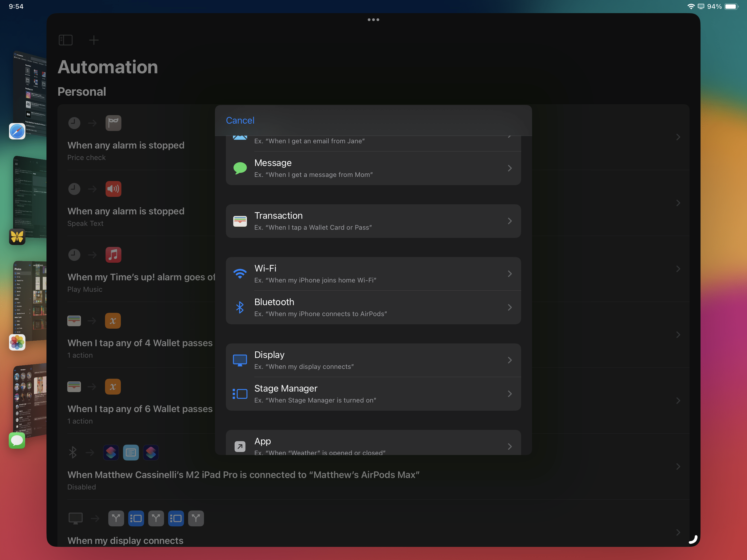Tap the music note icon in the Play Music automation
Image resolution: width=747 pixels, height=560 pixels.
coord(113,255)
